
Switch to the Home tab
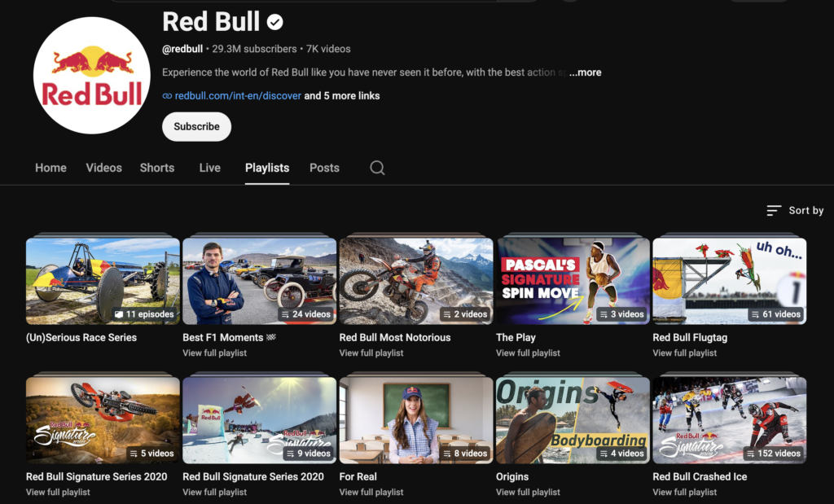(x=51, y=168)
